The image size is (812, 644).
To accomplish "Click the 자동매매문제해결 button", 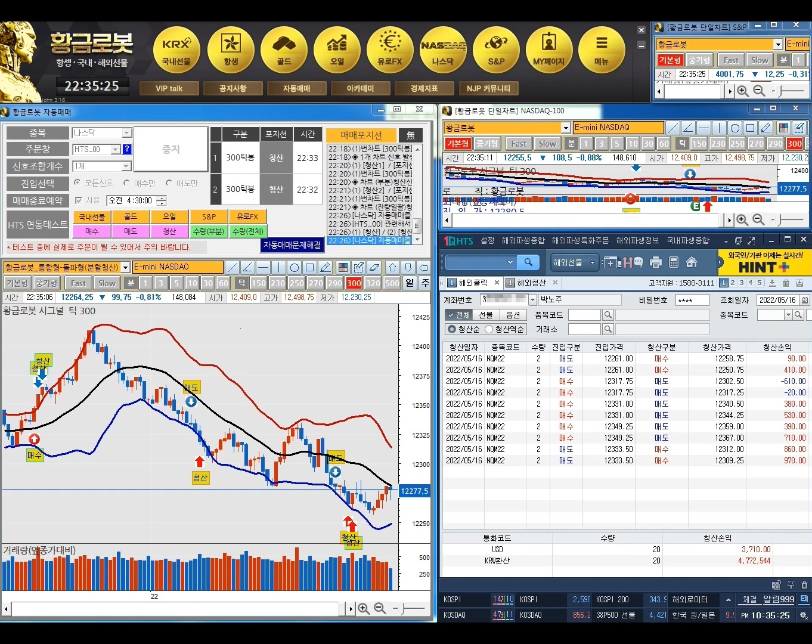I will click(292, 244).
